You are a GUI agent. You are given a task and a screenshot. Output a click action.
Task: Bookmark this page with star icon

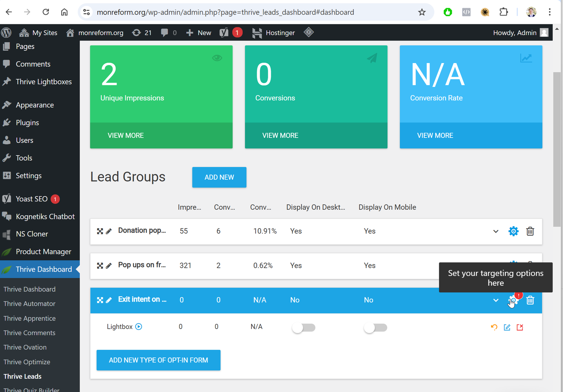(422, 12)
